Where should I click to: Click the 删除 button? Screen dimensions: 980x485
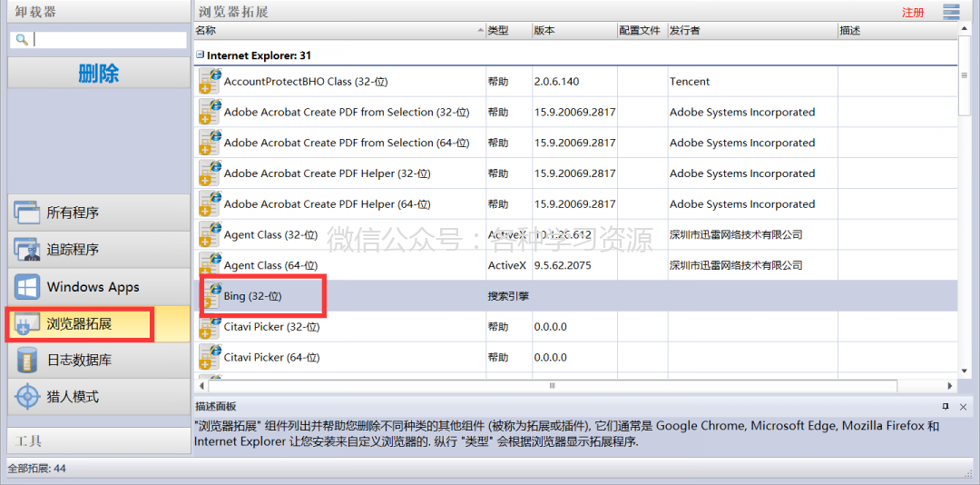click(99, 74)
